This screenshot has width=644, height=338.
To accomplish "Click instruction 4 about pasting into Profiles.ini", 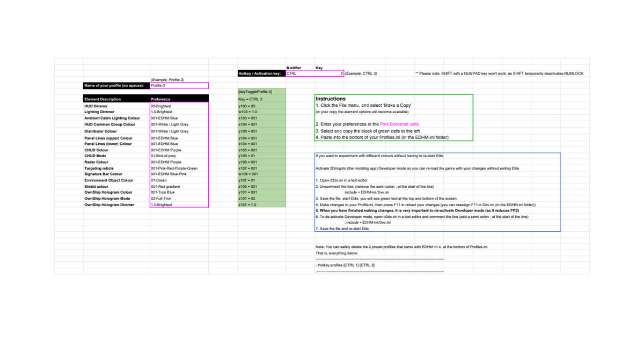I will point(382,137).
